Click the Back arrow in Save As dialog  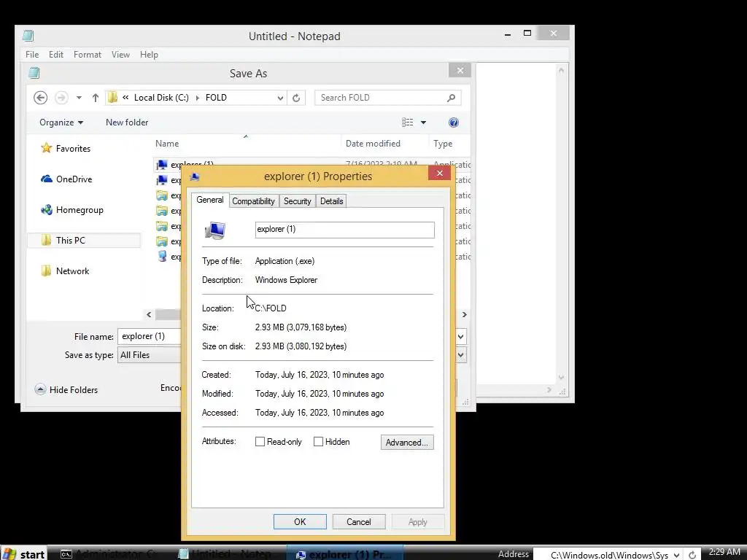(41, 98)
